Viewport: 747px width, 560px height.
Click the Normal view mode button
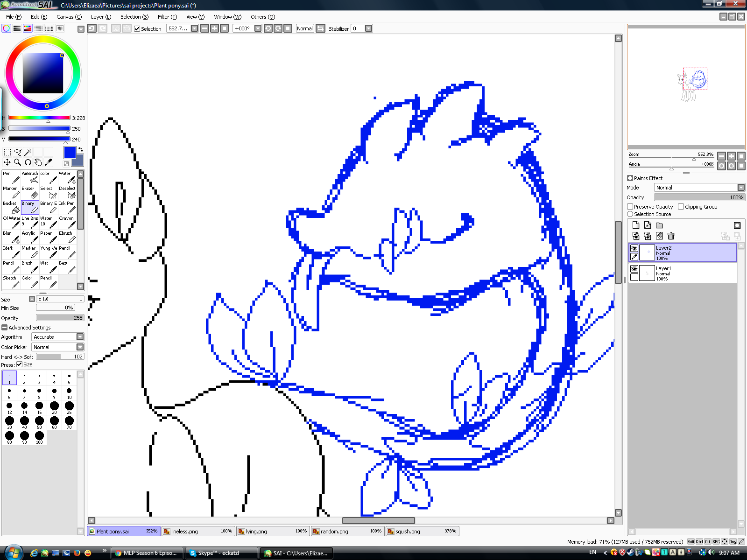305,28
